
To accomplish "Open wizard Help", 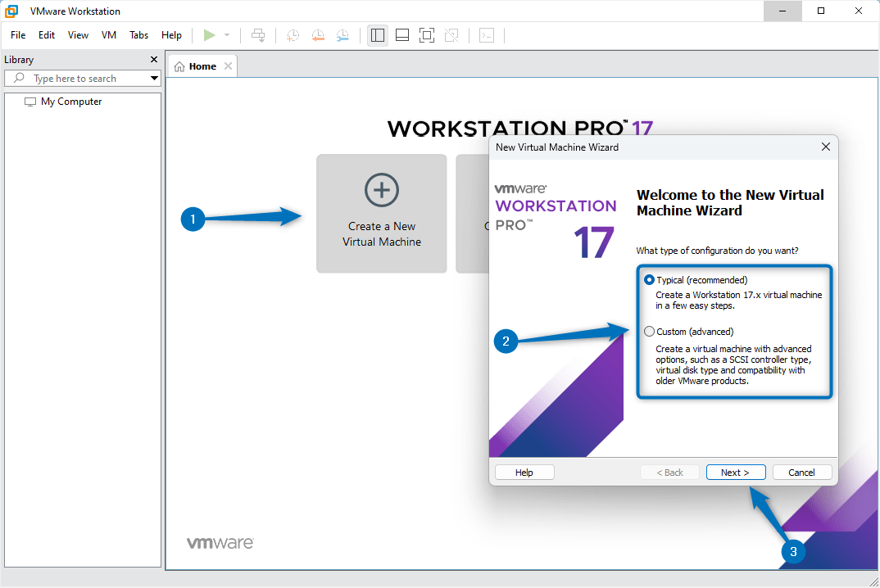I will pyautogui.click(x=524, y=472).
